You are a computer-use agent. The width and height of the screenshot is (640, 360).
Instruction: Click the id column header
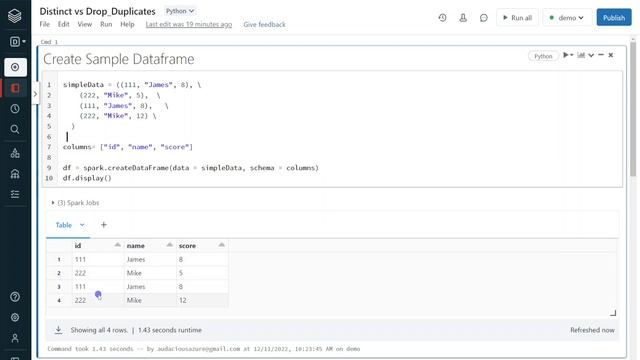[x=98, y=245]
